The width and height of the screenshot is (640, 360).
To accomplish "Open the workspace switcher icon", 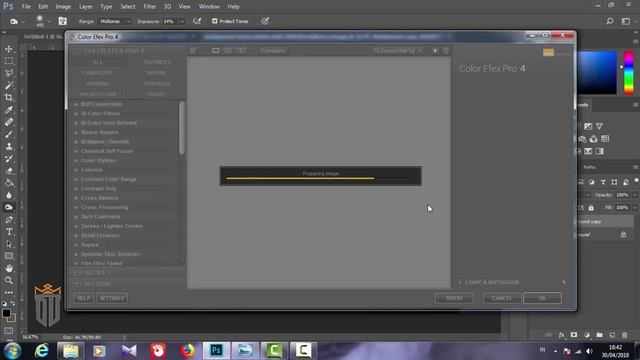I will [x=626, y=21].
